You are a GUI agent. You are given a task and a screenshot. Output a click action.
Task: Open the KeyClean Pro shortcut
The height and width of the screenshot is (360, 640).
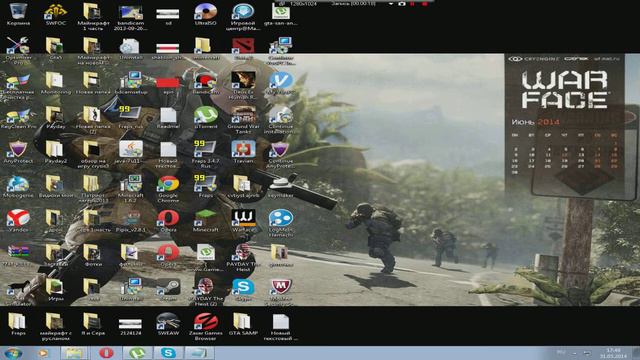[18, 118]
